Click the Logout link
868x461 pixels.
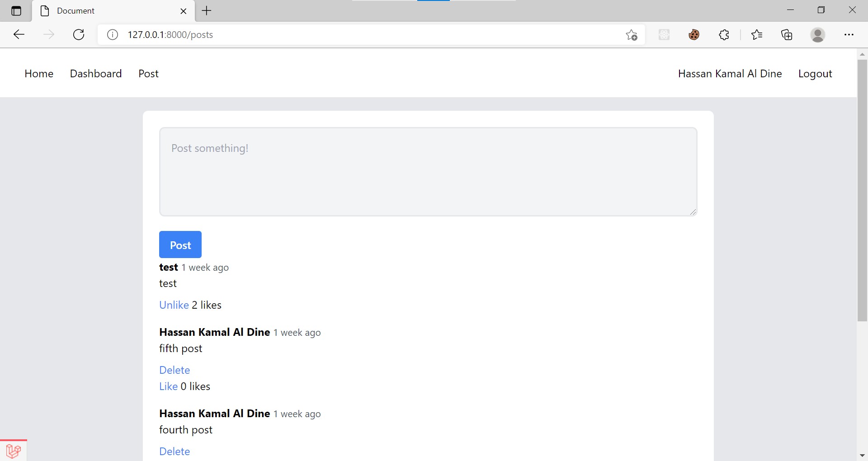[815, 74]
